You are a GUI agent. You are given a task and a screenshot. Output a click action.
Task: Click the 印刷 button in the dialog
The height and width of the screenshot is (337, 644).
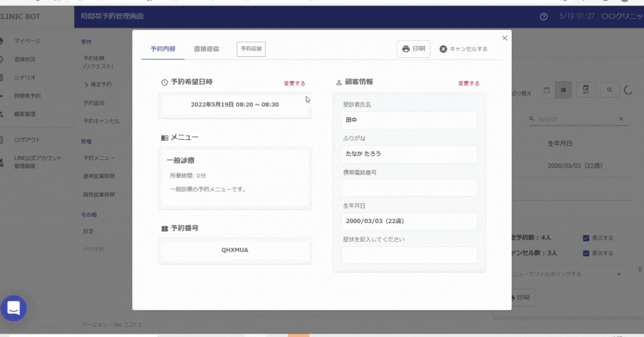[413, 49]
